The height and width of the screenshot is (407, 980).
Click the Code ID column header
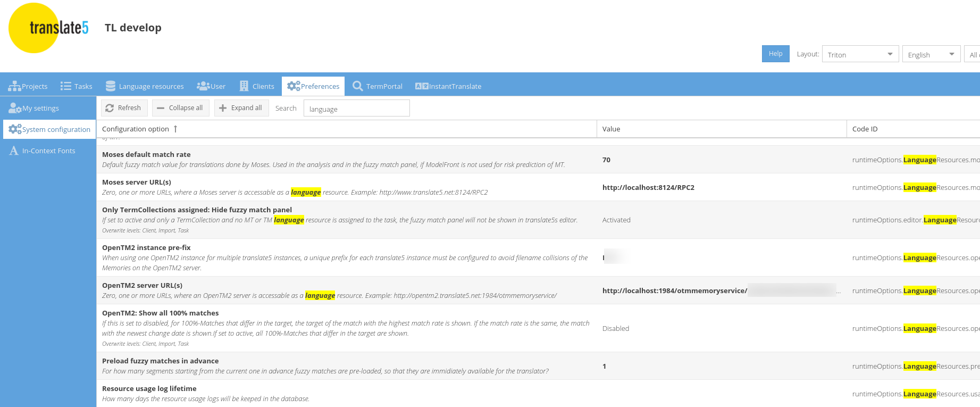(x=913, y=129)
